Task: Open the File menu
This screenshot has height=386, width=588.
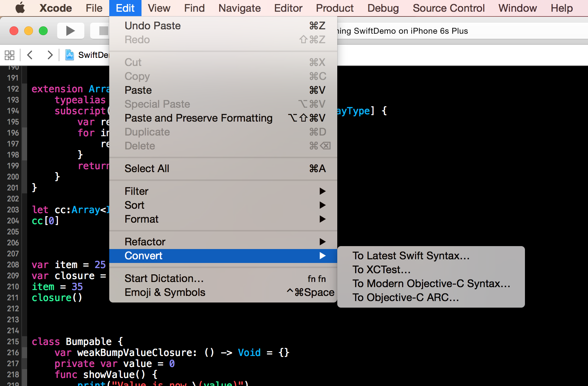Action: click(x=94, y=8)
